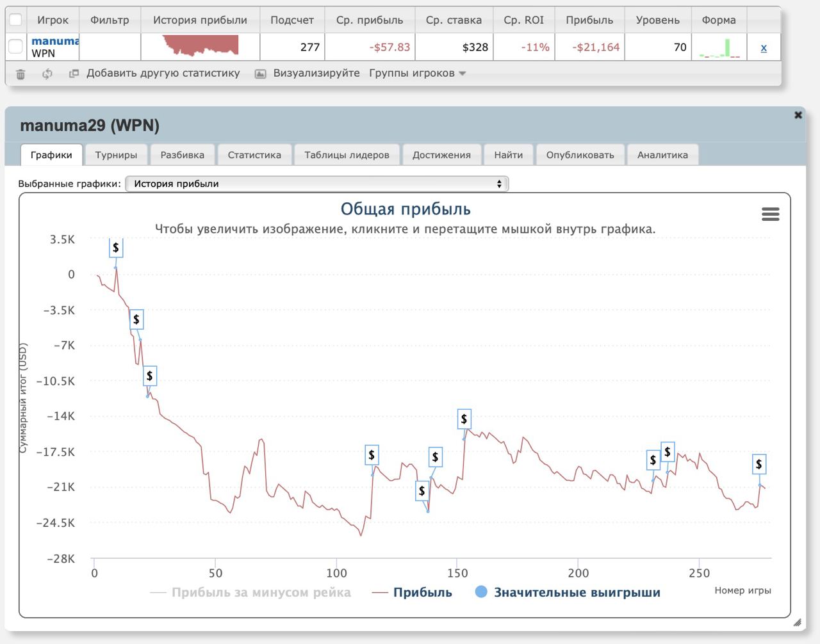Click the dollar marker near game 150
The height and width of the screenshot is (644, 820).
click(464, 419)
